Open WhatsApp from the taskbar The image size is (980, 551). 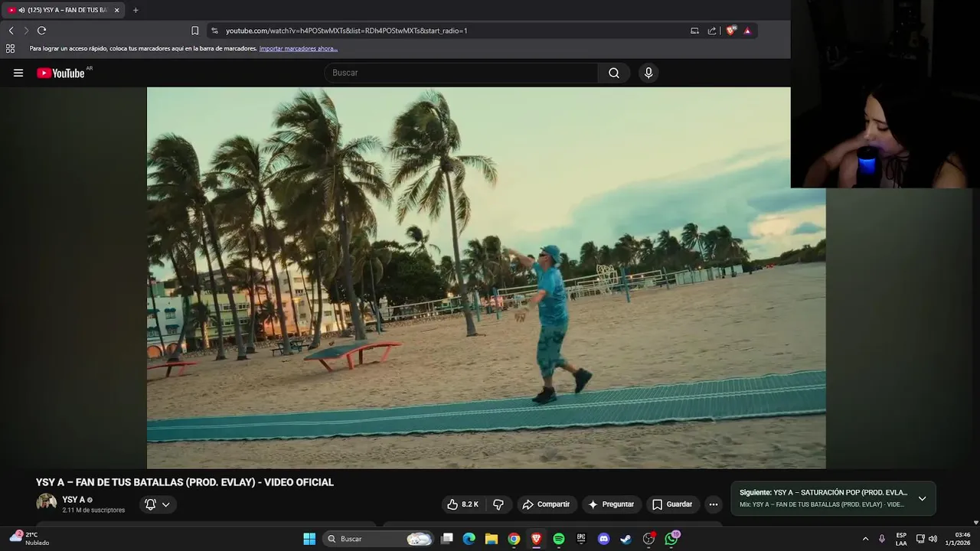click(671, 539)
